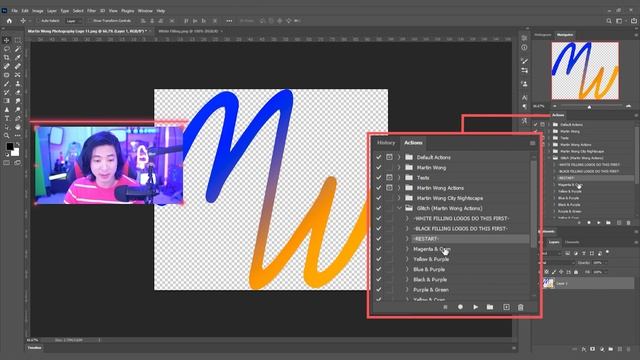Click the foreground color swatch

coord(10,147)
